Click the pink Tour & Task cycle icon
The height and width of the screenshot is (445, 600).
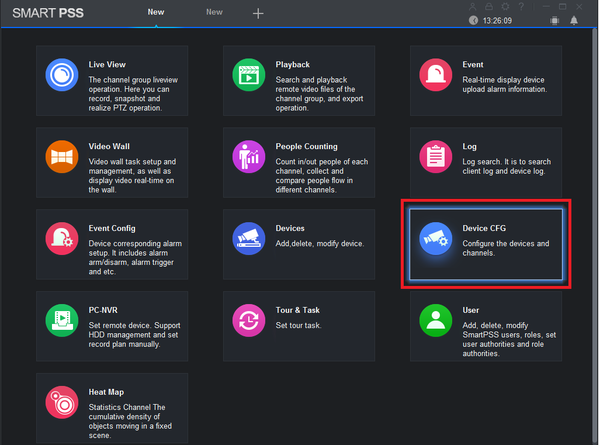[x=249, y=320]
